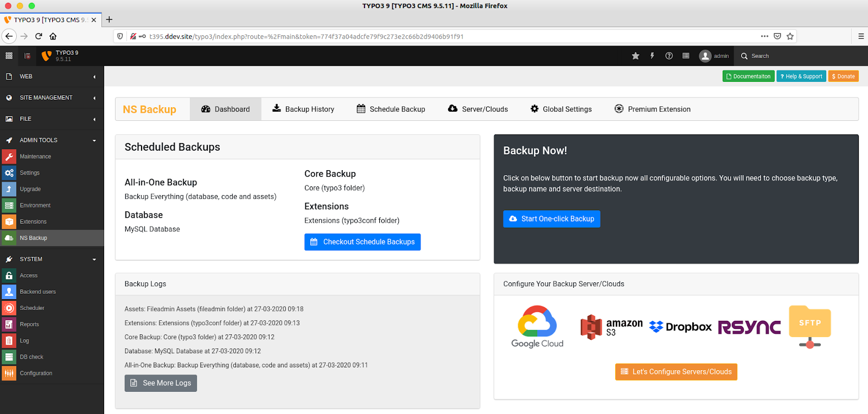Click Let's Configure Servers/Clouds button
Screen dimensions: 868x414
(676, 372)
